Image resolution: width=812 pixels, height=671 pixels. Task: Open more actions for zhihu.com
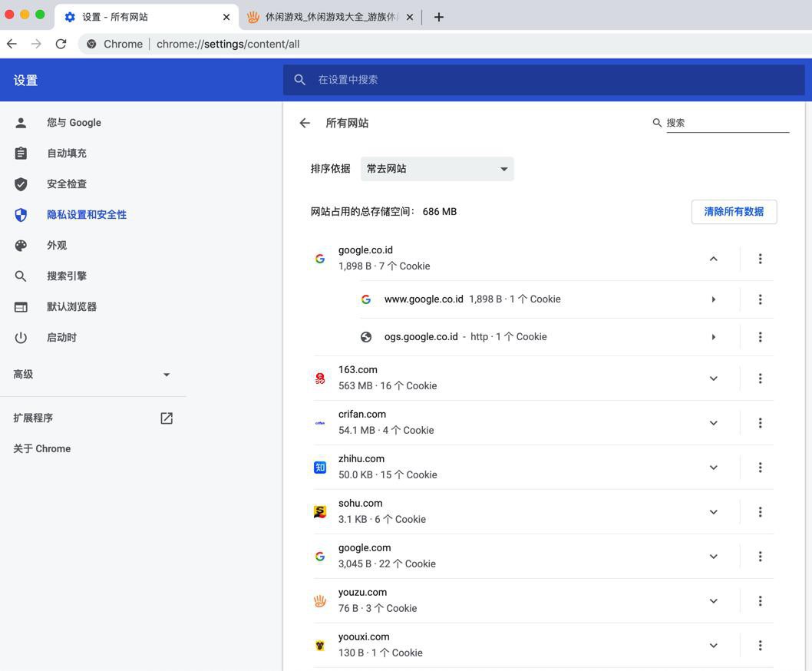tap(760, 468)
